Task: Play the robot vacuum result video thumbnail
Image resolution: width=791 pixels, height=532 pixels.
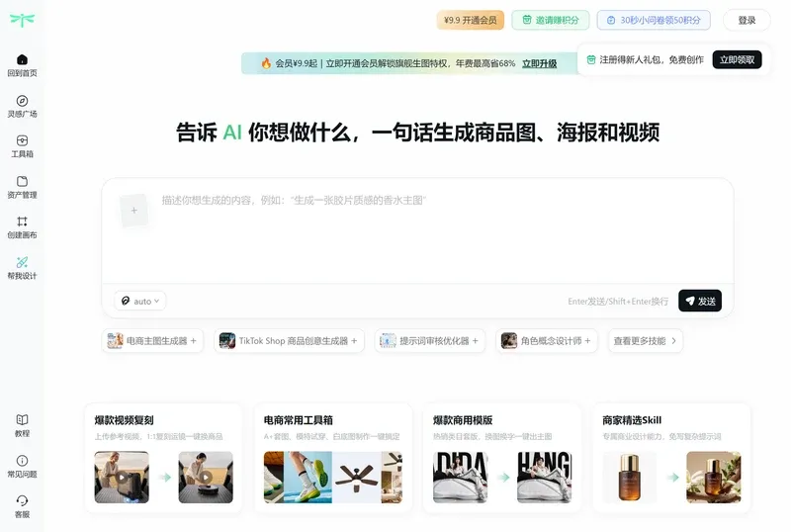Action: point(206,477)
